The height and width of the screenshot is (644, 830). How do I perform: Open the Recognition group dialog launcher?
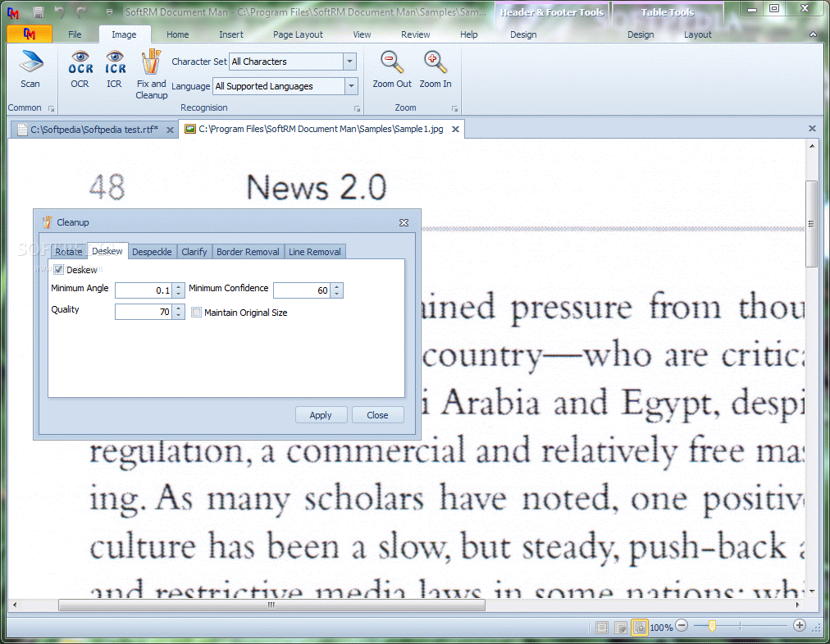click(x=358, y=108)
